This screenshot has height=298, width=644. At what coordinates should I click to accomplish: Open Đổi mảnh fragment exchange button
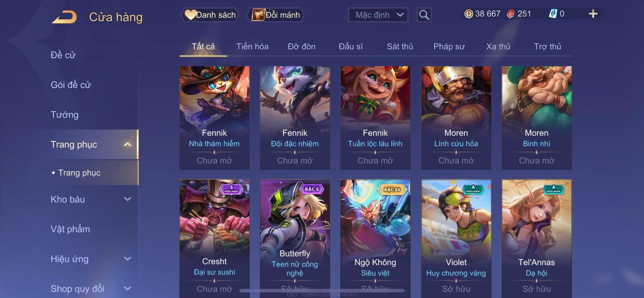(276, 15)
